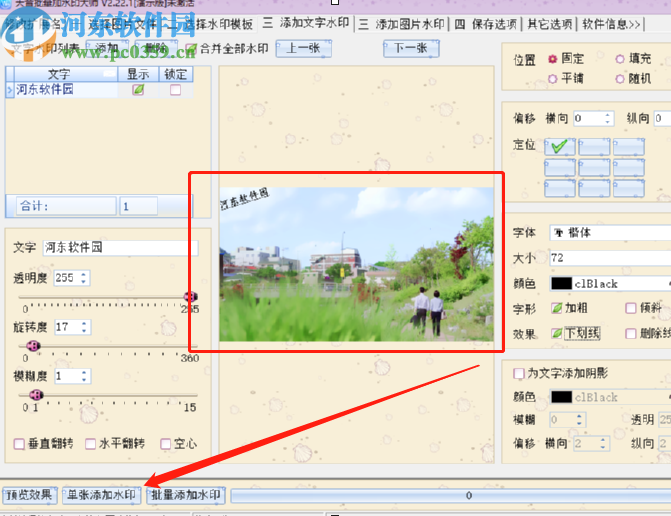Select bottom-left 定位 grid button
Screen dimensions: 671x516
point(560,189)
